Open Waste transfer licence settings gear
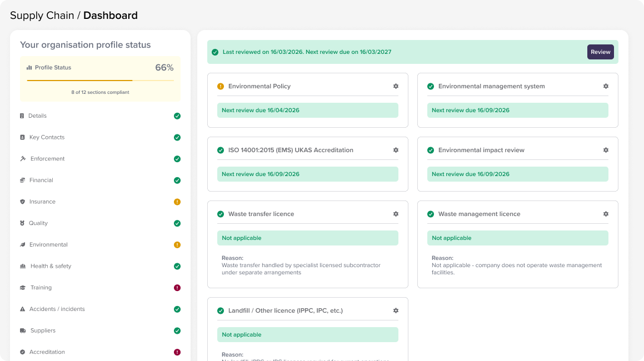Screen dimensions: 644x361 pos(396,214)
